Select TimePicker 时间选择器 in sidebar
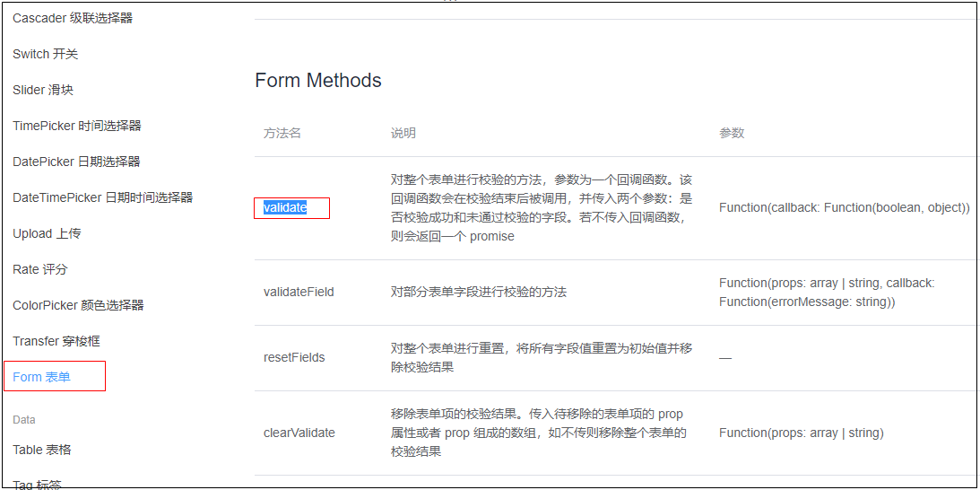The height and width of the screenshot is (490, 980). 77,126
